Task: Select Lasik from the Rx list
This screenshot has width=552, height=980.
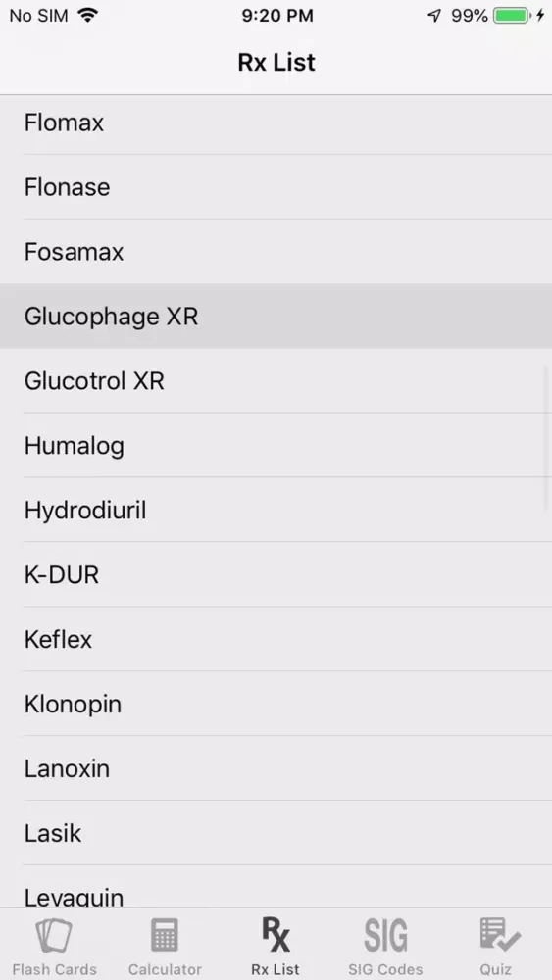Action: pos(276,833)
